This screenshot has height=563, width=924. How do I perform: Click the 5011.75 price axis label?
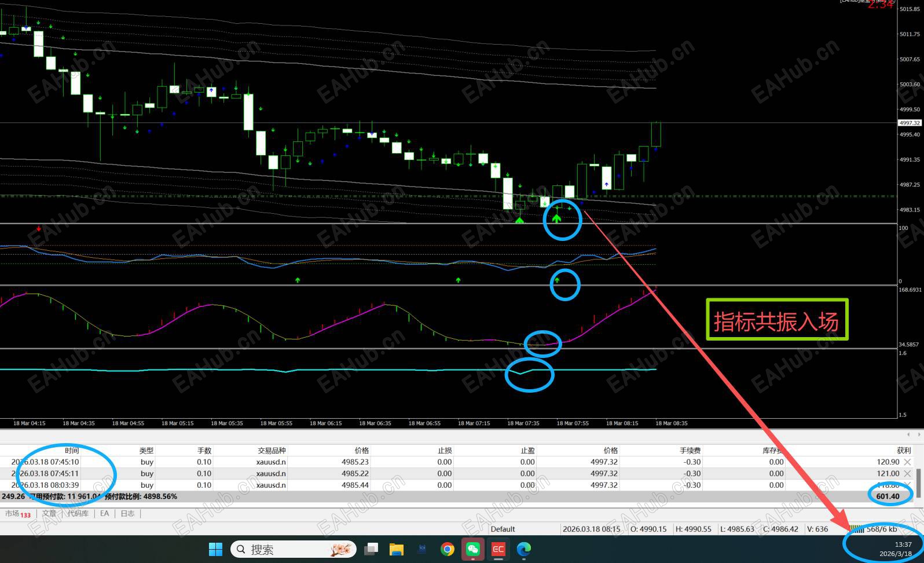[910, 34]
